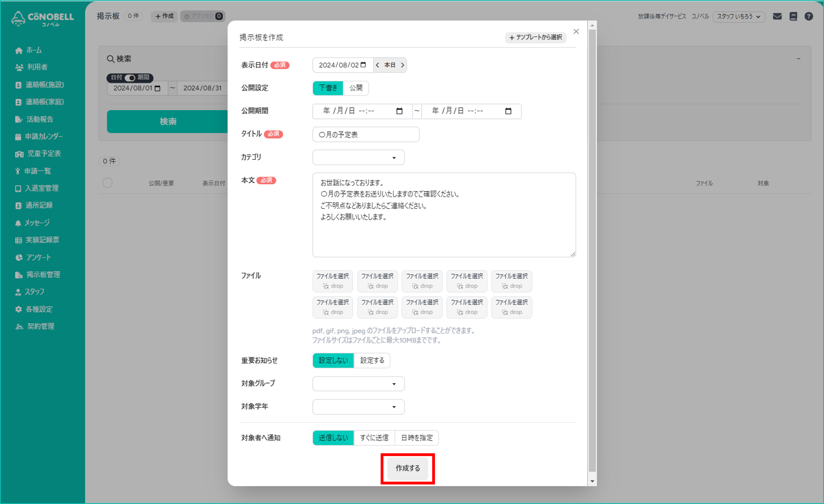Click the 検索 button
Viewport: 824px width, 504px height.
tap(168, 121)
